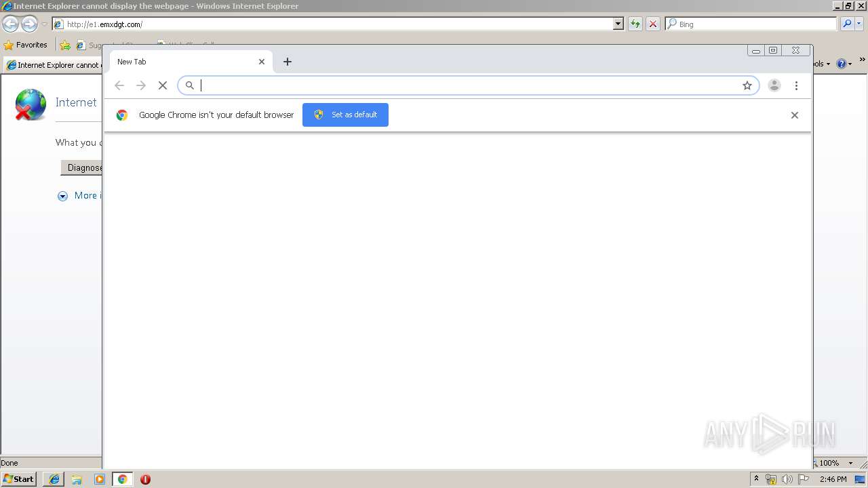Click the IE refresh button with green arrows
Viewport: 868px width, 488px height.
(635, 24)
